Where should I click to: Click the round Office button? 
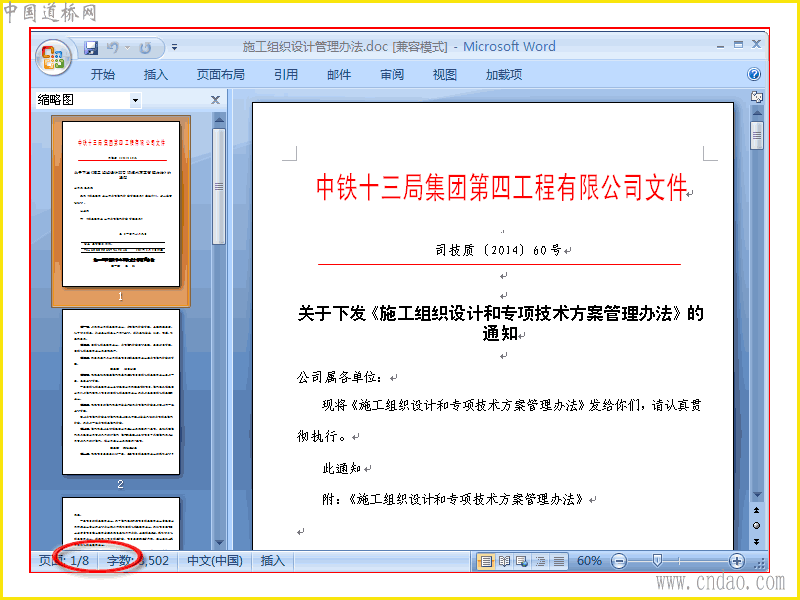click(53, 57)
